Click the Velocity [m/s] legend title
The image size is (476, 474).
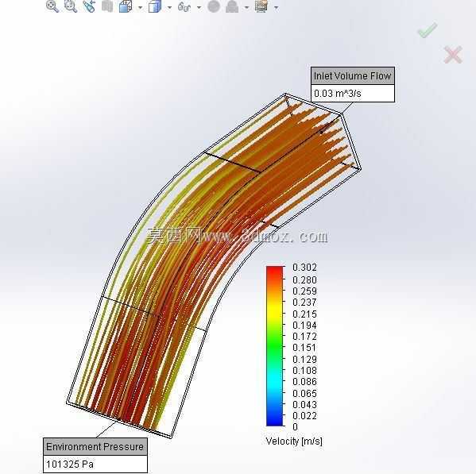[x=294, y=441]
